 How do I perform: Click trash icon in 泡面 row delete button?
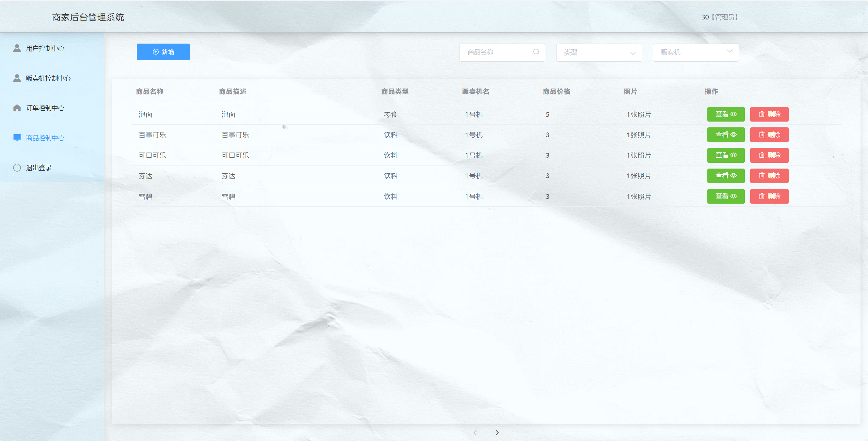pyautogui.click(x=762, y=114)
